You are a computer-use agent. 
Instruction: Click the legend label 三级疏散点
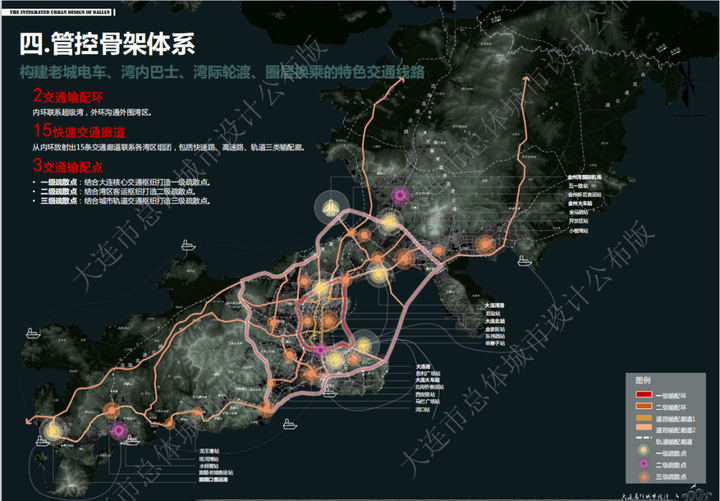tap(671, 477)
